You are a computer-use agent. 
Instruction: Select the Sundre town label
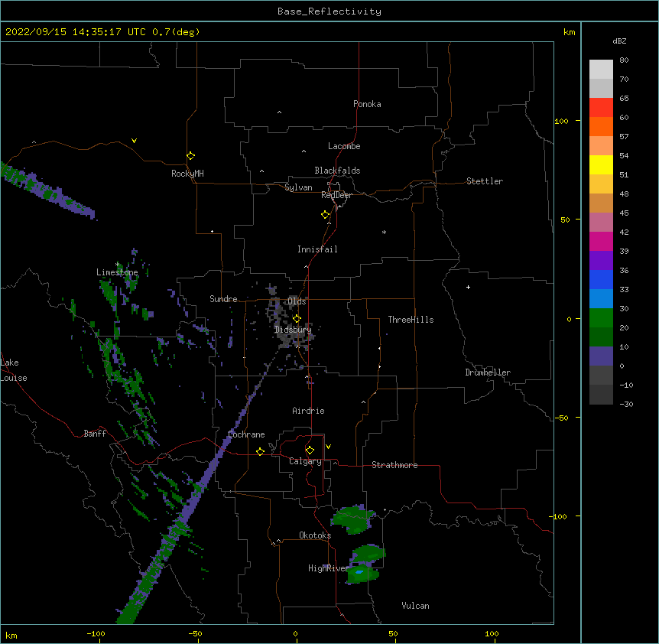[x=223, y=299]
